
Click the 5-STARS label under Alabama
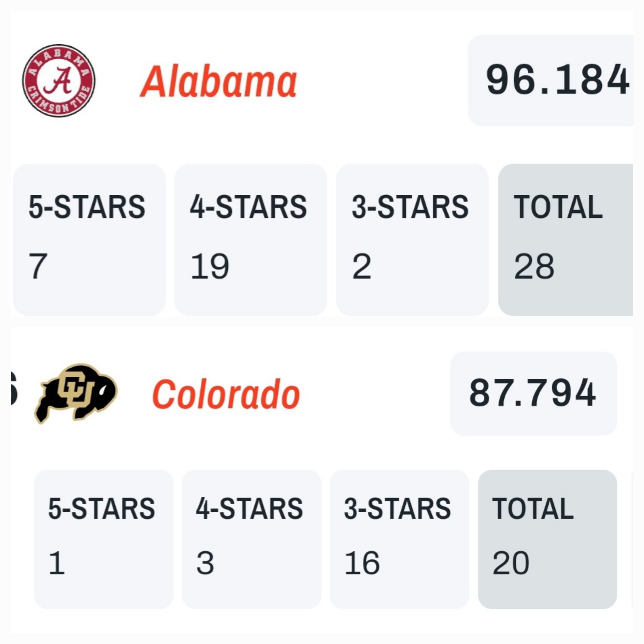pyautogui.click(x=87, y=207)
